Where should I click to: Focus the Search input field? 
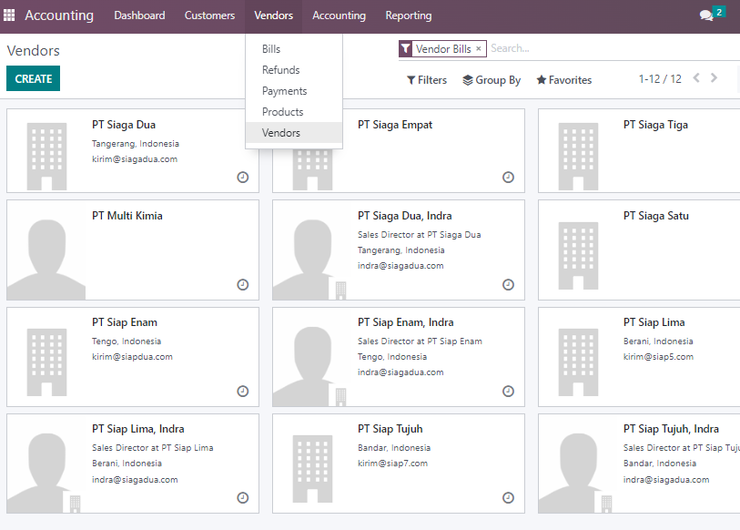click(x=614, y=48)
